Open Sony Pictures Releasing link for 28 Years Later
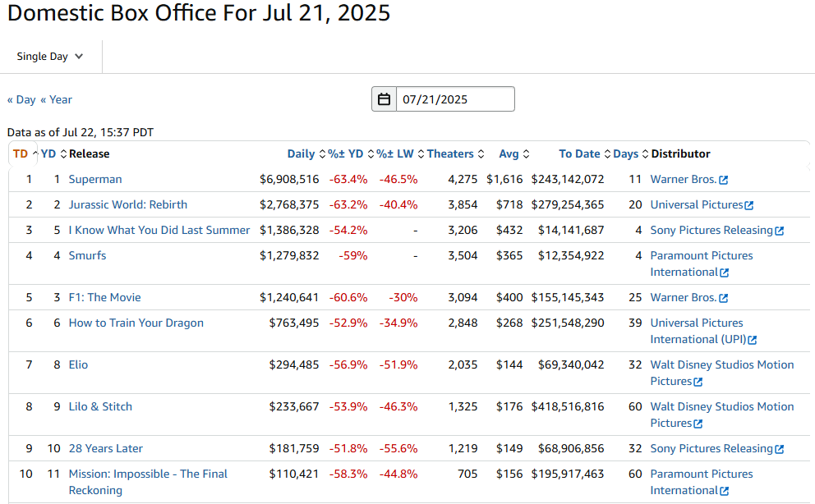Image resolution: width=815 pixels, height=504 pixels. coord(711,448)
